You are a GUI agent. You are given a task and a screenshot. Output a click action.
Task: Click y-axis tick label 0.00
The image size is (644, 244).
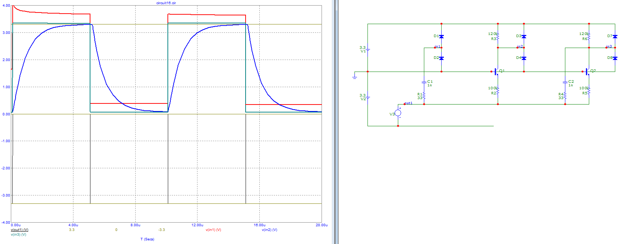[6, 114]
